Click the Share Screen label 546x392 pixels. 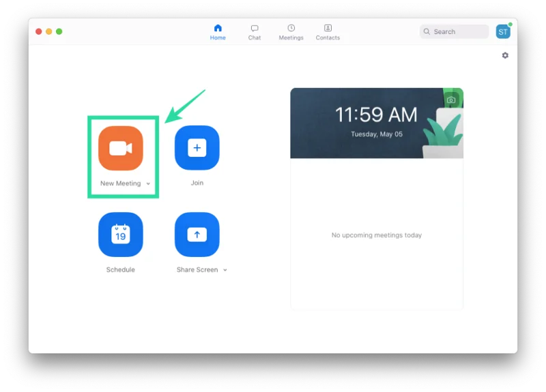point(197,269)
